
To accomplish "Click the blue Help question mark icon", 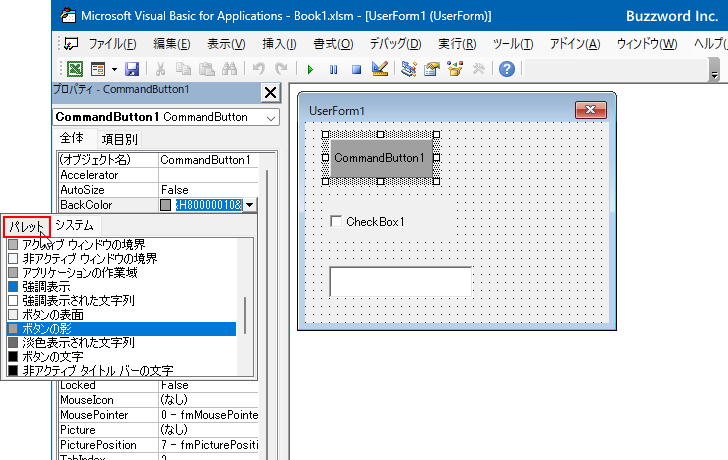I will click(x=507, y=69).
